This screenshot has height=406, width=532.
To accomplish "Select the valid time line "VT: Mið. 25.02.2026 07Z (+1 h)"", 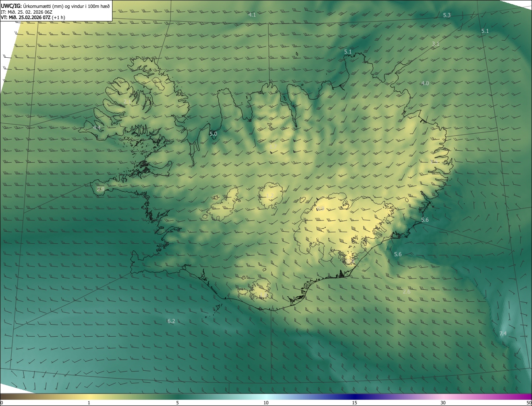I will pyautogui.click(x=33, y=17).
